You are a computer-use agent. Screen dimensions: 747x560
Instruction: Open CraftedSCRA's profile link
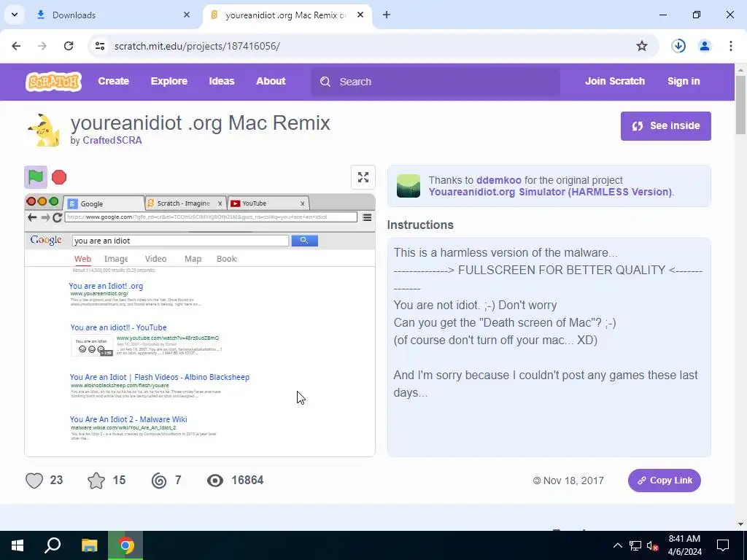(x=112, y=141)
